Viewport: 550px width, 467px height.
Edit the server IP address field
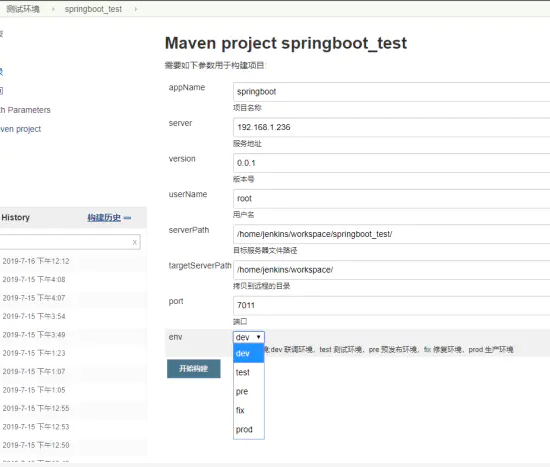[391, 127]
